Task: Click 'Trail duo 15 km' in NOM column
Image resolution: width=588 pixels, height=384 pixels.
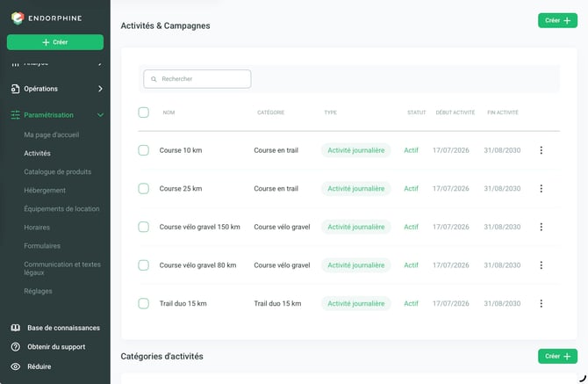Action: (x=183, y=303)
